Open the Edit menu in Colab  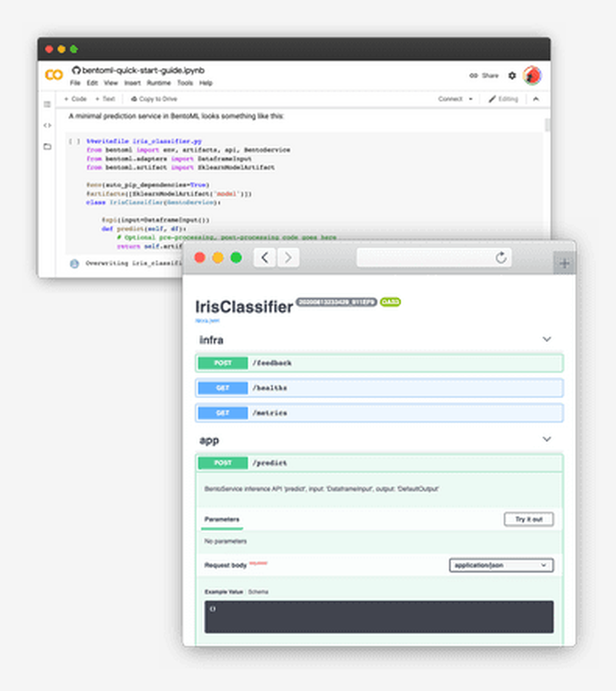tap(92, 83)
